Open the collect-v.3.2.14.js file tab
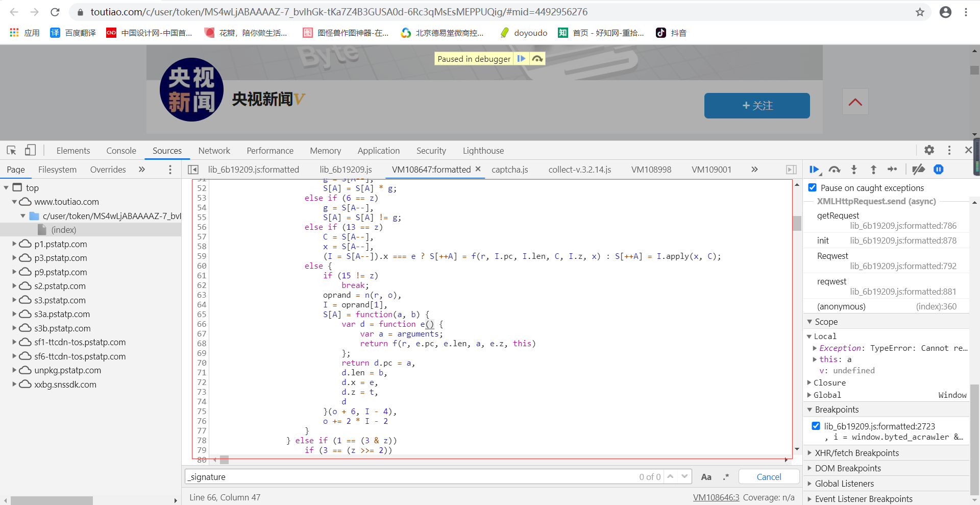 point(579,170)
